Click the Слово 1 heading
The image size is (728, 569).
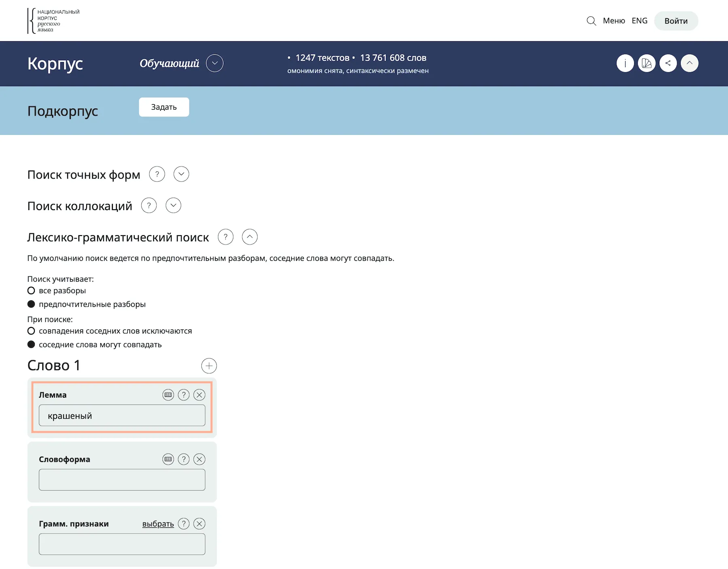tap(54, 365)
